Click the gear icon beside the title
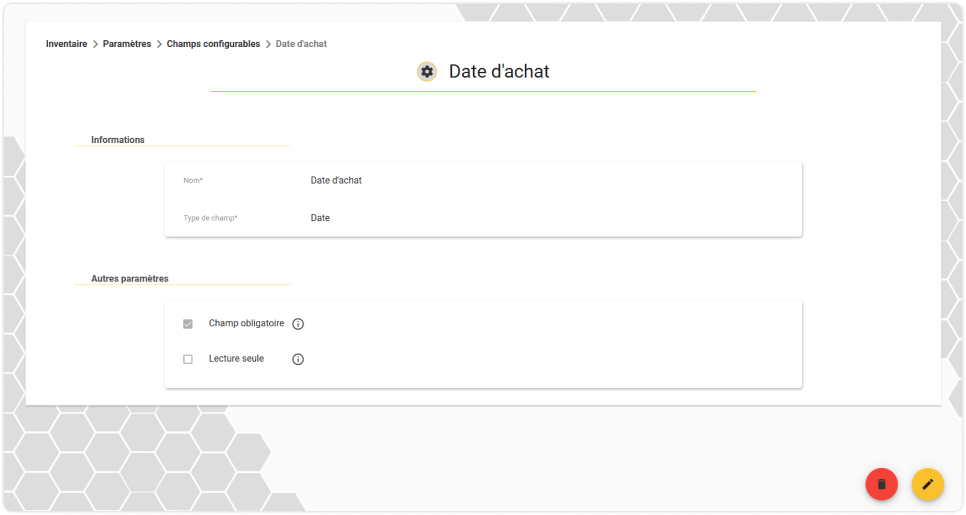The image size is (966, 515). point(427,71)
